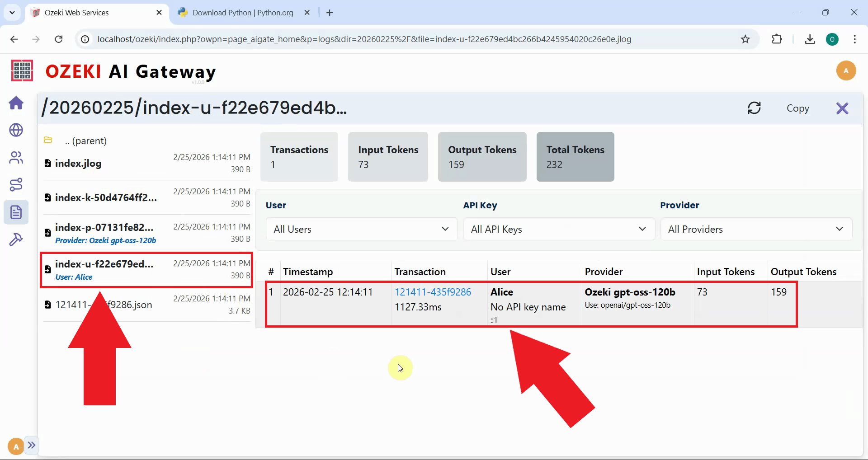Open the All Users dropdown
Viewport: 868px width, 460px height.
(x=361, y=229)
